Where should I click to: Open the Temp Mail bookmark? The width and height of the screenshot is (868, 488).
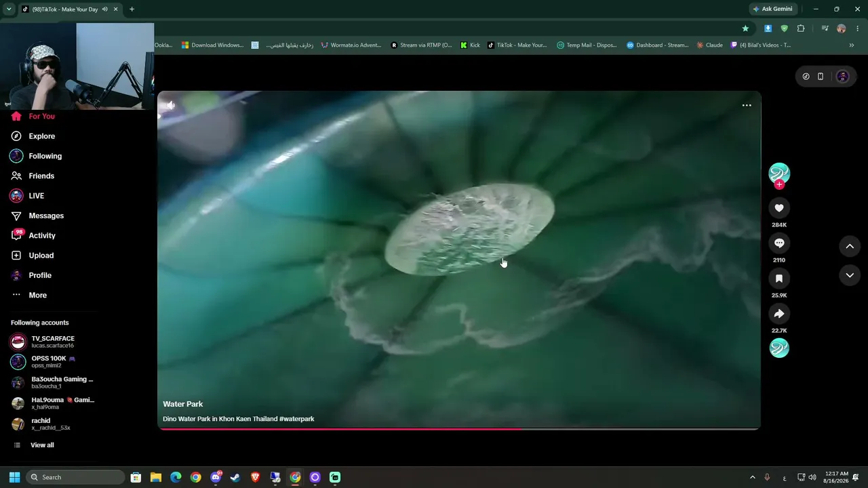click(587, 45)
